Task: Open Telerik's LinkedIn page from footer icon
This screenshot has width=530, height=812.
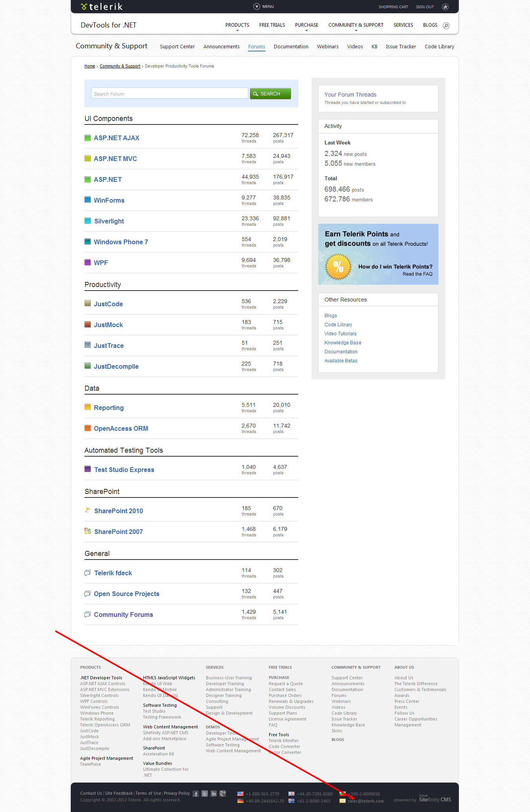Action: (214, 794)
